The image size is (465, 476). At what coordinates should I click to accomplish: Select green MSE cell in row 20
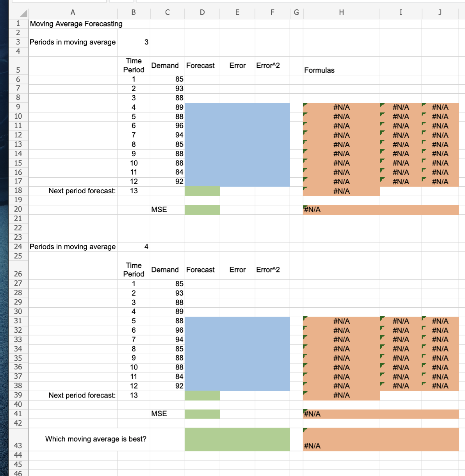[x=202, y=210]
